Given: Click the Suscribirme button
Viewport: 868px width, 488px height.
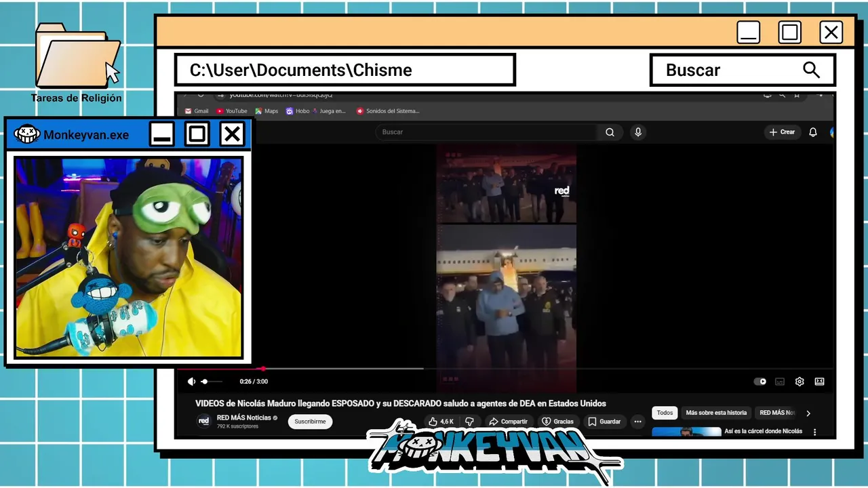Looking at the screenshot, I should click(x=310, y=422).
